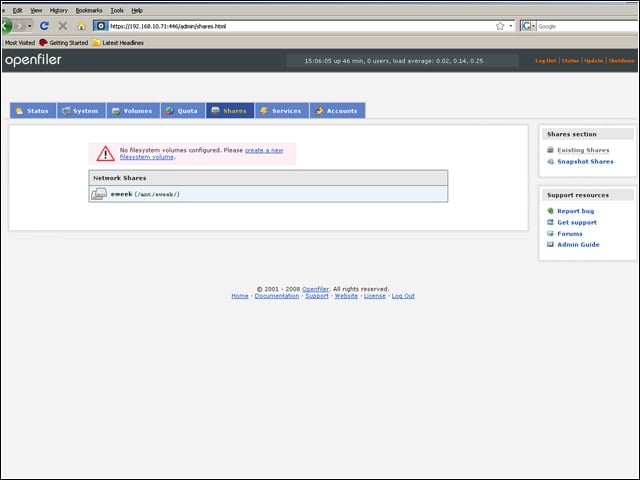Image resolution: width=640 pixels, height=480 pixels.
Task: Click the footer Website link
Action: (x=346, y=296)
